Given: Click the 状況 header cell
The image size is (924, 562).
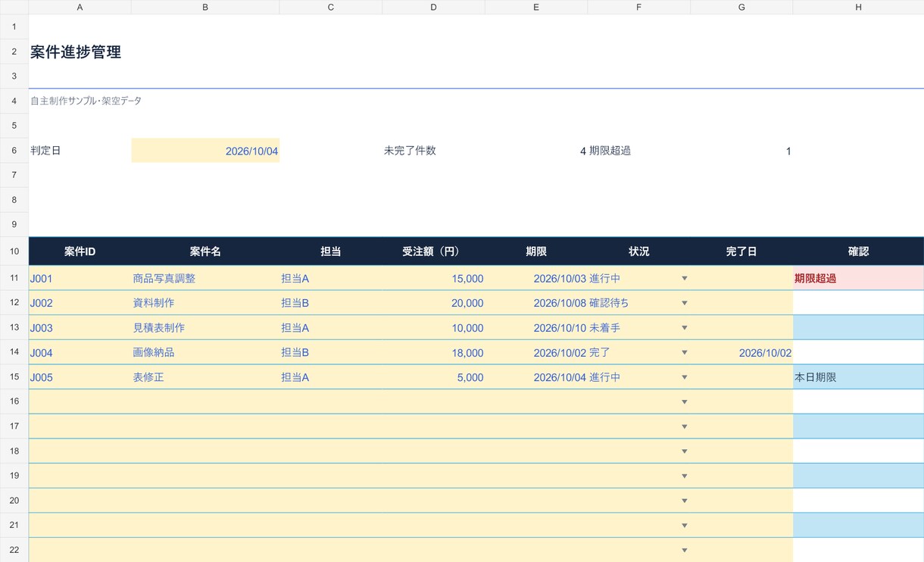Looking at the screenshot, I should point(639,251).
